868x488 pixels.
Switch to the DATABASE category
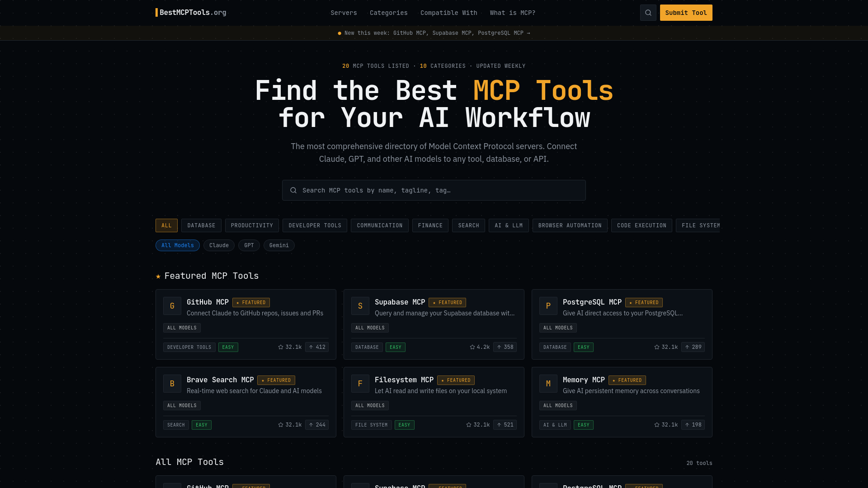pyautogui.click(x=201, y=225)
